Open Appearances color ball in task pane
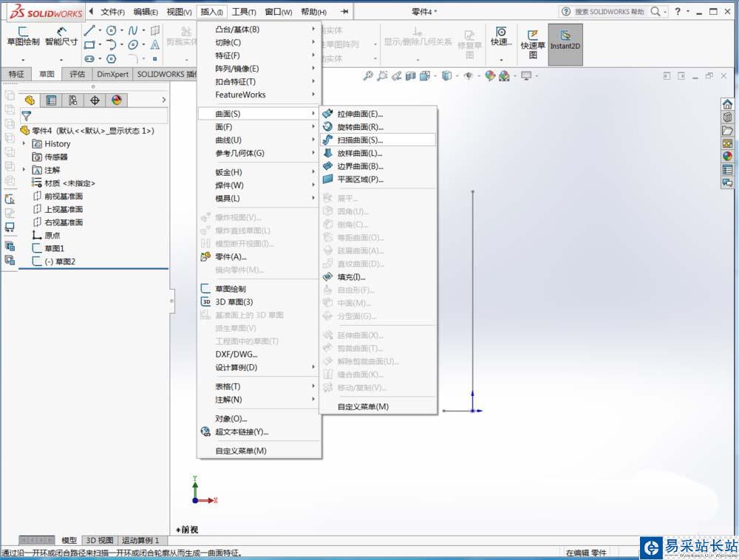 (x=727, y=157)
